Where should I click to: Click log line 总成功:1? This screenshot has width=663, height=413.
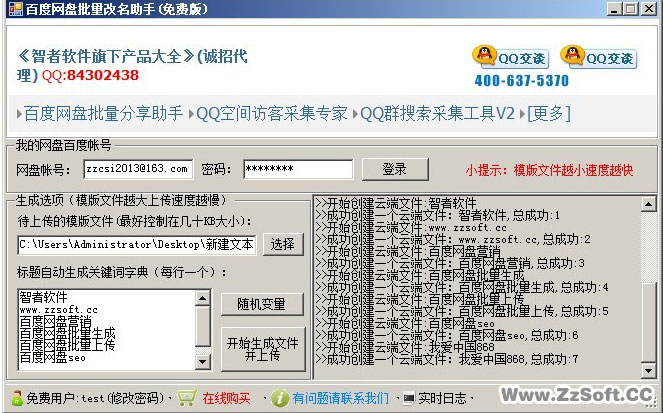tap(438, 216)
